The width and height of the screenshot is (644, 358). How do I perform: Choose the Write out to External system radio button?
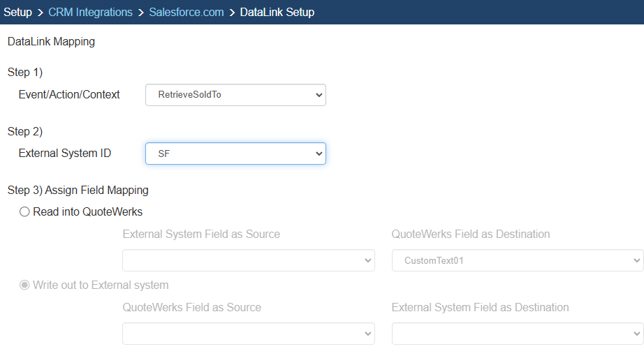tap(25, 285)
